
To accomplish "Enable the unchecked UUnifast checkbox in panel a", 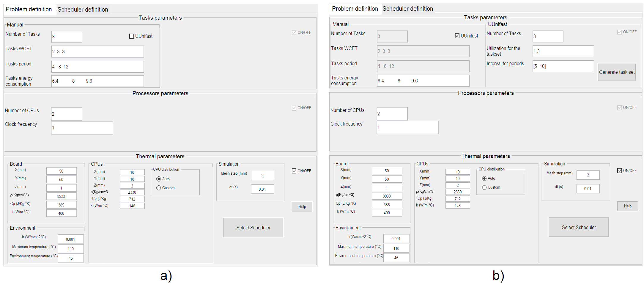I will (x=132, y=36).
